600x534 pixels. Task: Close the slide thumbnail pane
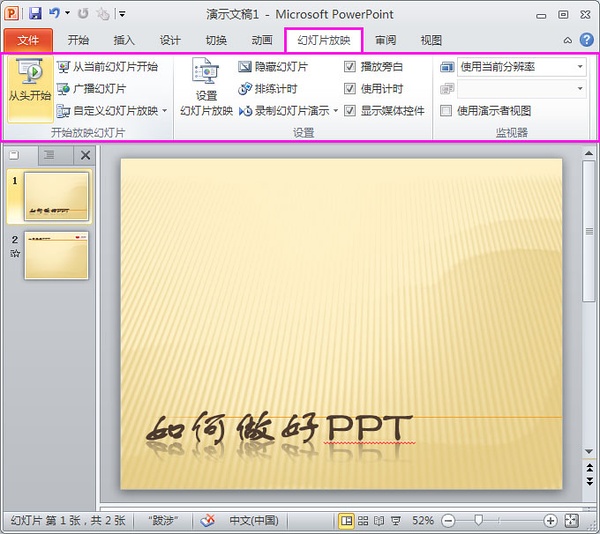click(x=85, y=155)
